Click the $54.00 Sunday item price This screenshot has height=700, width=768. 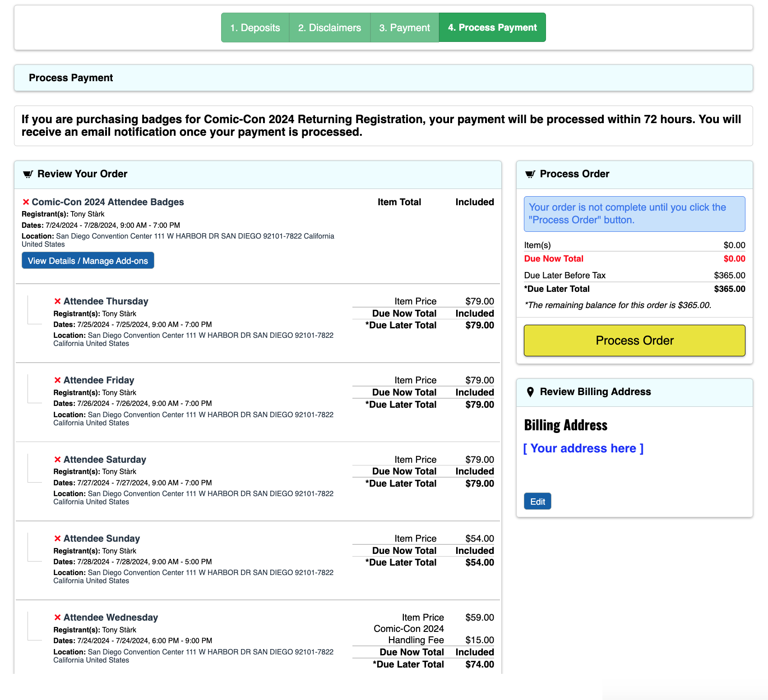click(x=480, y=539)
